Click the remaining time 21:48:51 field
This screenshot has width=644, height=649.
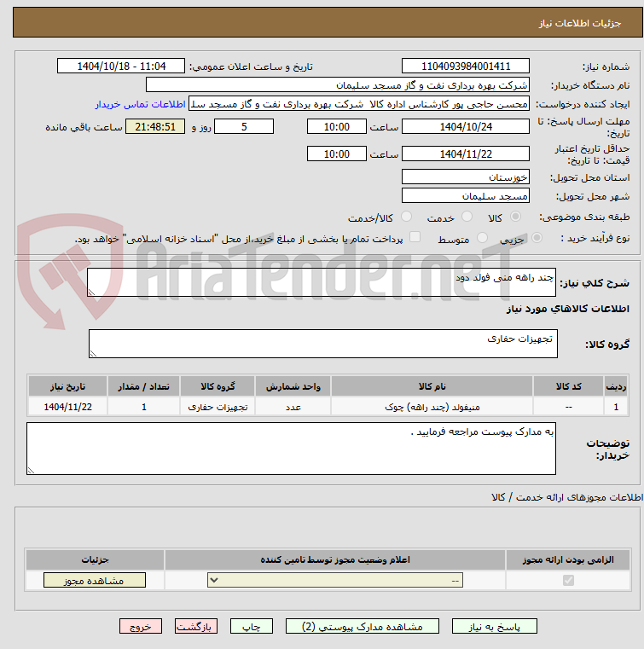pyautogui.click(x=155, y=127)
